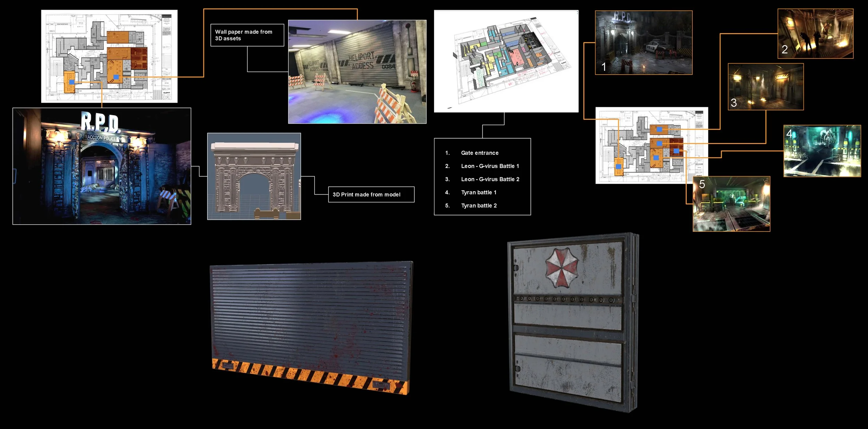Screen dimensions: 868x429
Task: Open the R.P.D. gate entrance photo
Action: click(102, 166)
